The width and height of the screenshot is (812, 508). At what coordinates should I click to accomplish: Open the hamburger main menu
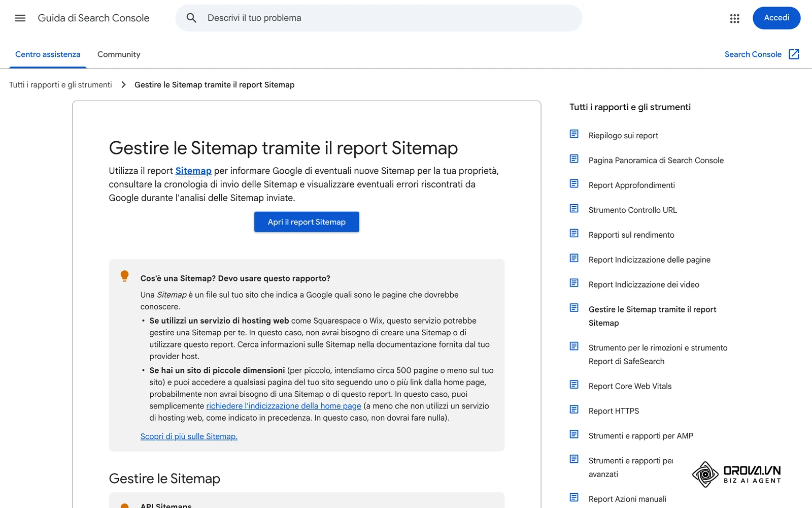pos(20,18)
